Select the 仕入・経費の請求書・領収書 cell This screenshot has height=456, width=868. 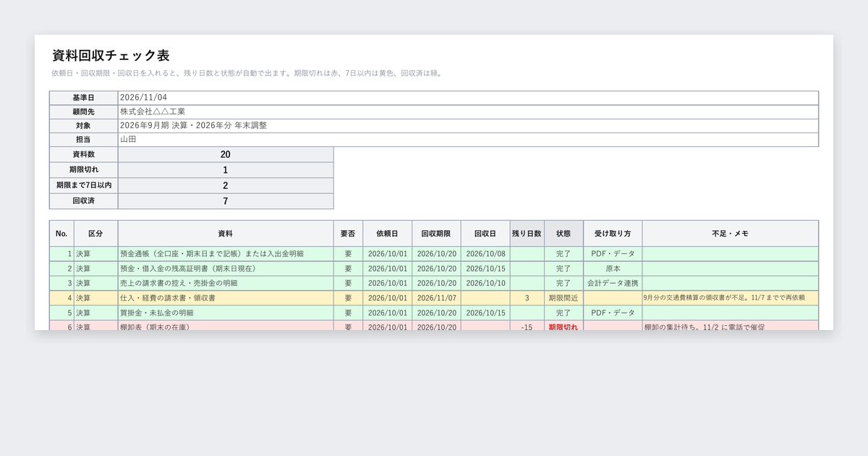coord(226,298)
